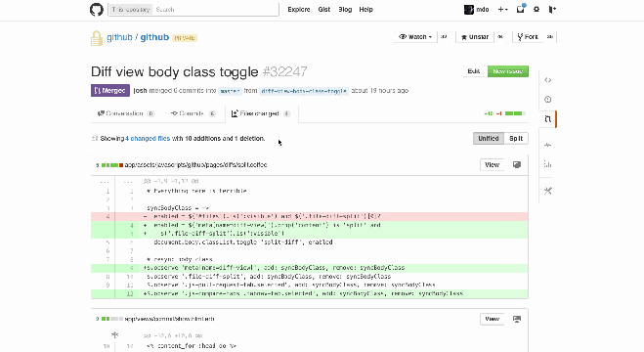Expand the plus create-new dropdown
The width and height of the screenshot is (644, 352).
[x=502, y=10]
